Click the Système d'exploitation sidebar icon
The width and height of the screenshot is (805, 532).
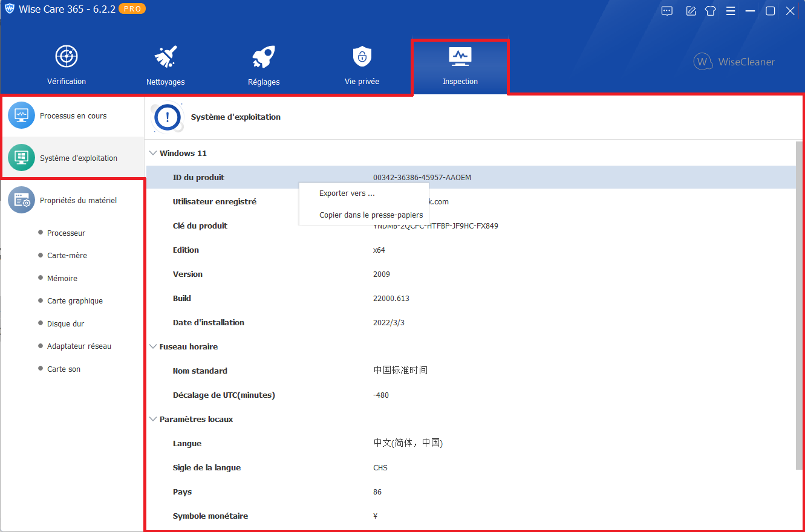tap(21, 158)
